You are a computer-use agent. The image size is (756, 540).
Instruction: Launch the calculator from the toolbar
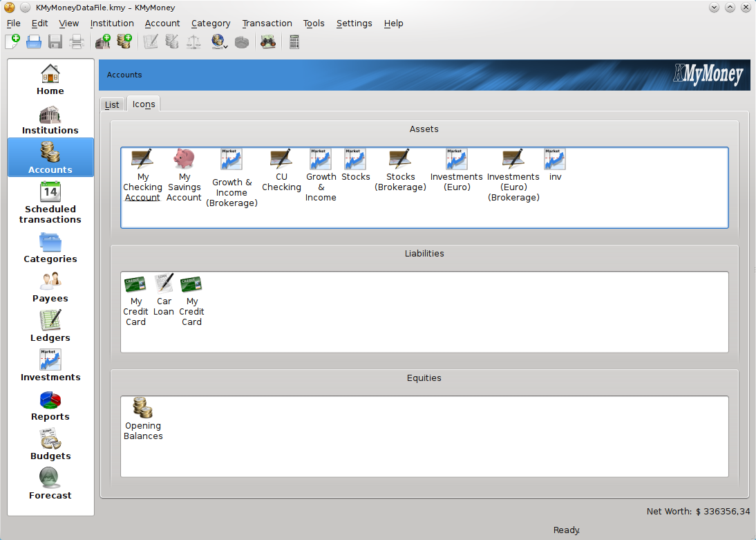click(x=294, y=42)
